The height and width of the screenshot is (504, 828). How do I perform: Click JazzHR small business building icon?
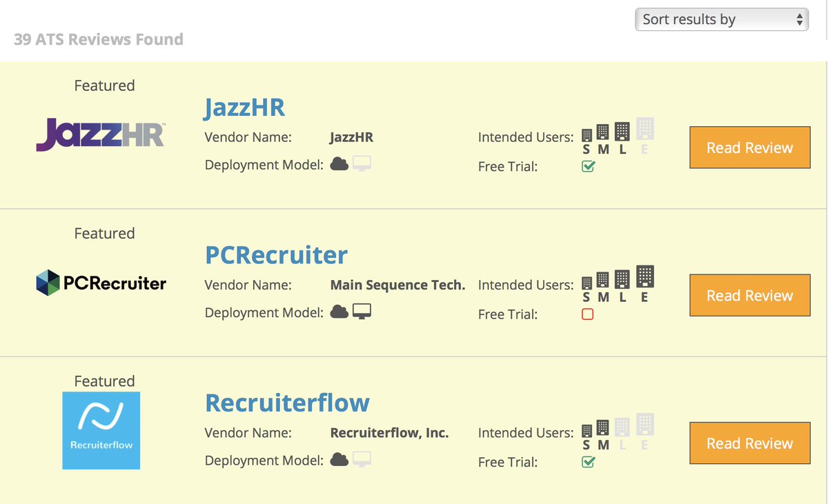point(586,136)
